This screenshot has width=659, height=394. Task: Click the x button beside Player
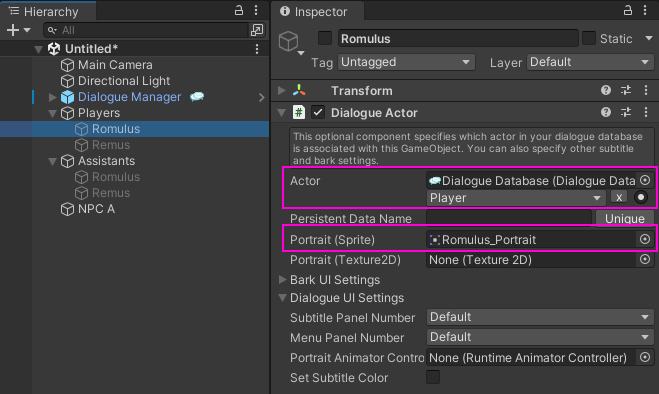pos(619,197)
